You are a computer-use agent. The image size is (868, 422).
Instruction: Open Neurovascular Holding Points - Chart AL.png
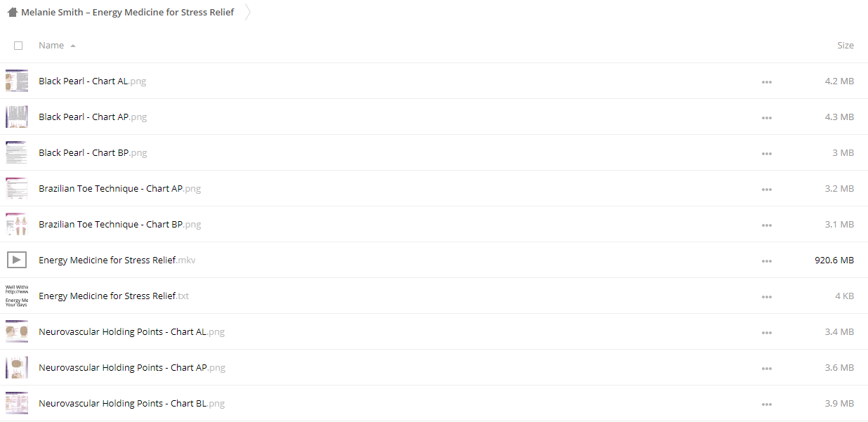click(x=132, y=332)
